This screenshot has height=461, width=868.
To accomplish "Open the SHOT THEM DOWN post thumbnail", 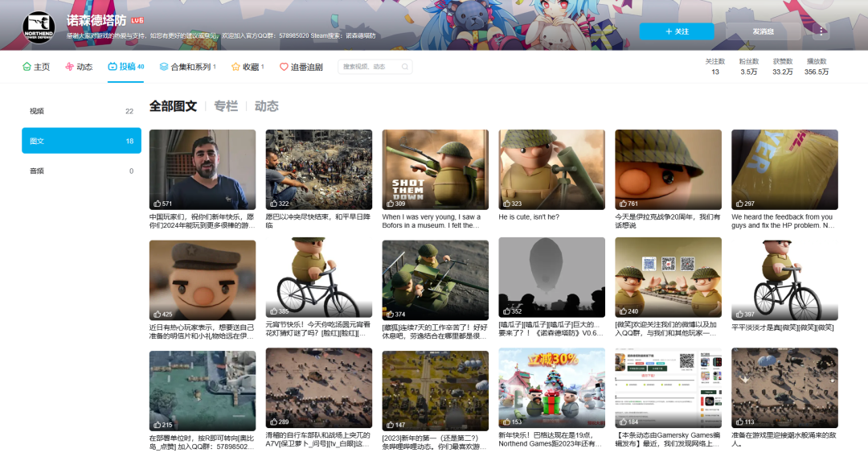I will (435, 170).
